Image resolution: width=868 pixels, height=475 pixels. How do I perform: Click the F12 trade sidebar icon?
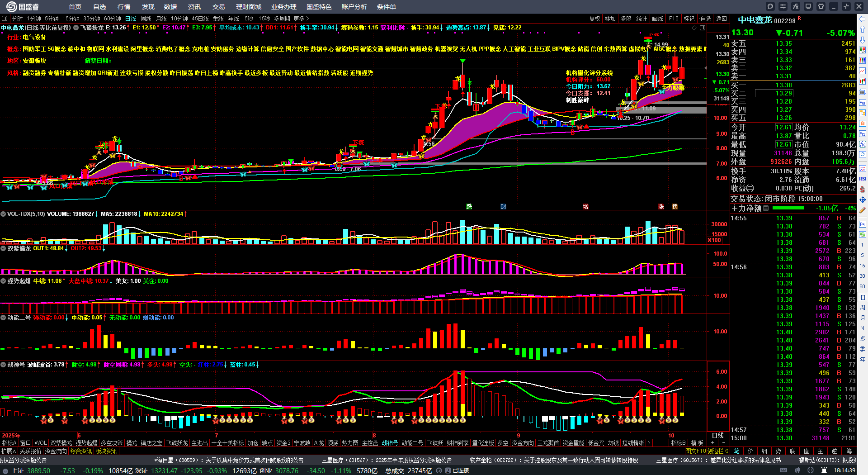pyautogui.click(x=863, y=134)
